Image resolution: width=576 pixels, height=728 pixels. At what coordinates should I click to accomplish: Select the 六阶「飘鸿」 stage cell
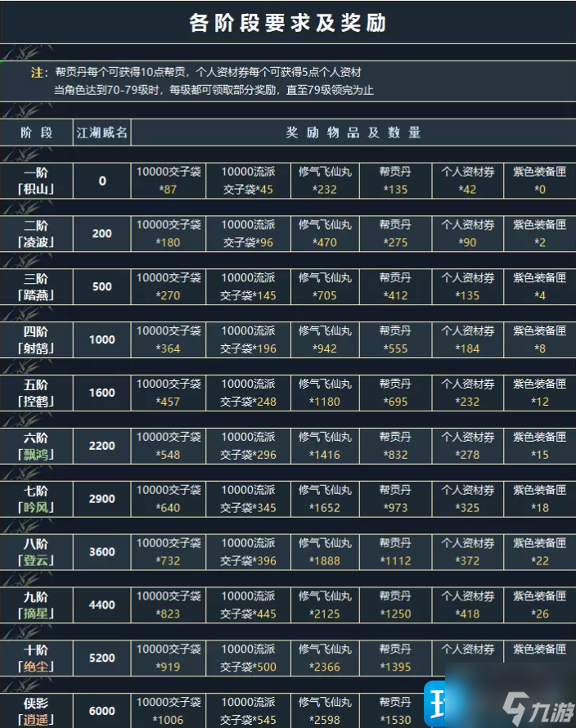[36, 446]
